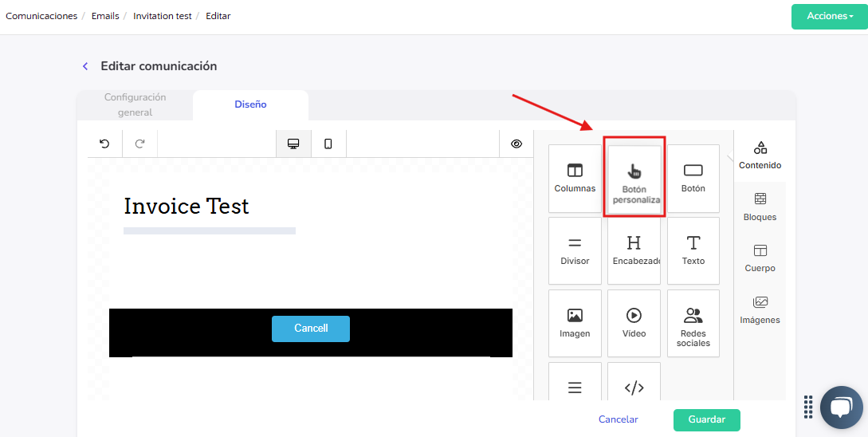Image resolution: width=868 pixels, height=437 pixels.
Task: Click the undo arrow icon
Action: 104,144
